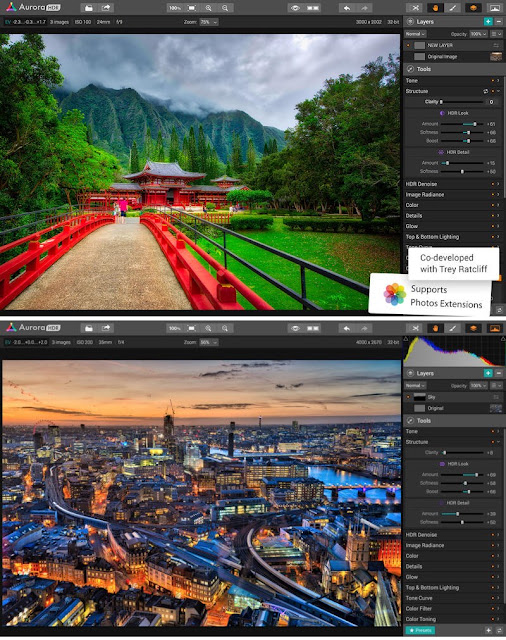
Task: Click the histogram graph in city window
Action: pos(454,351)
